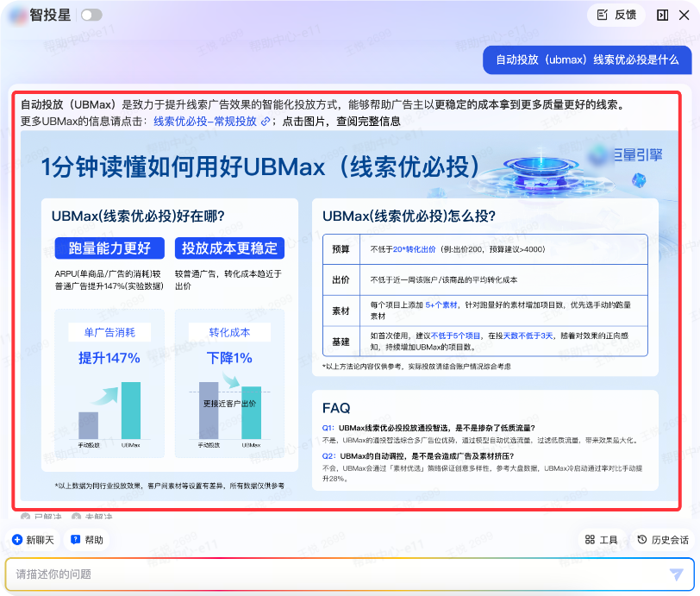Click the 投放成本更稳定 blue label

coord(229,248)
